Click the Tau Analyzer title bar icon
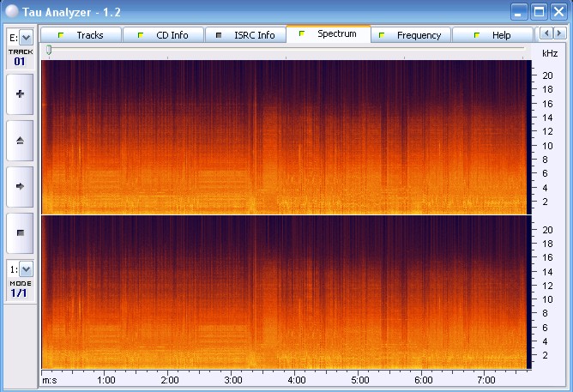The width and height of the screenshot is (573, 392). point(10,10)
